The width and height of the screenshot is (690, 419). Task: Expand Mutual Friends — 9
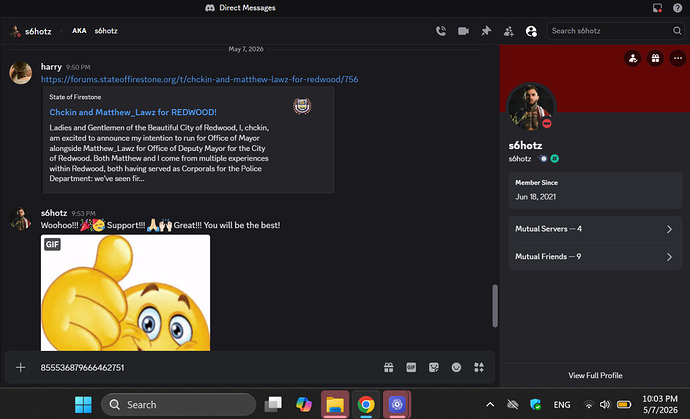[x=595, y=257]
